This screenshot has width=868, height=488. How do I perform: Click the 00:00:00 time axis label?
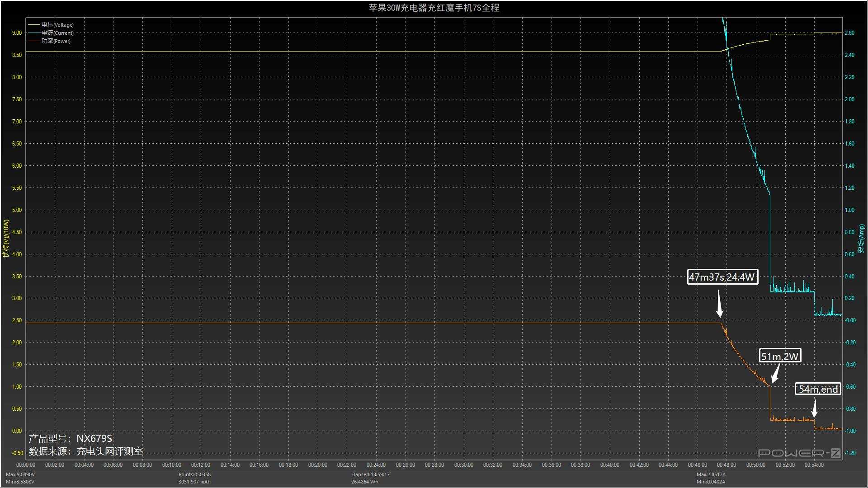[26, 465]
